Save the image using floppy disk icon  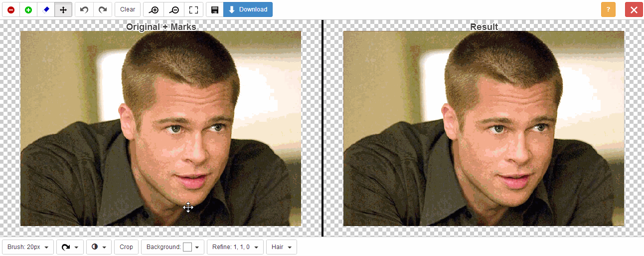(x=215, y=9)
